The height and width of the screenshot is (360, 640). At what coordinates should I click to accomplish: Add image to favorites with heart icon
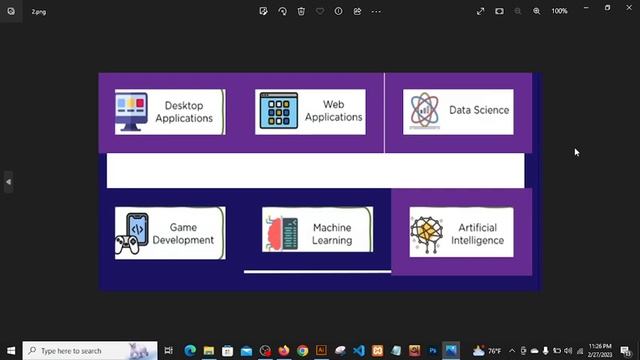(320, 11)
